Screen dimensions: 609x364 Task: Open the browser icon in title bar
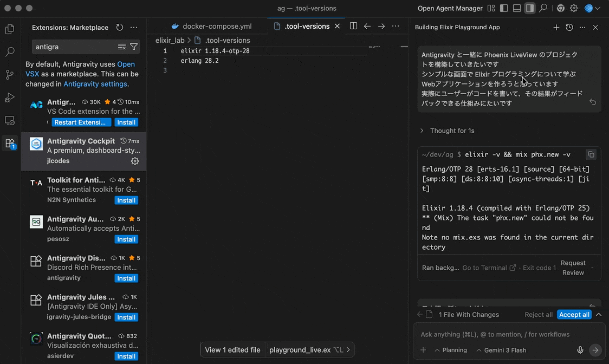pos(560,8)
